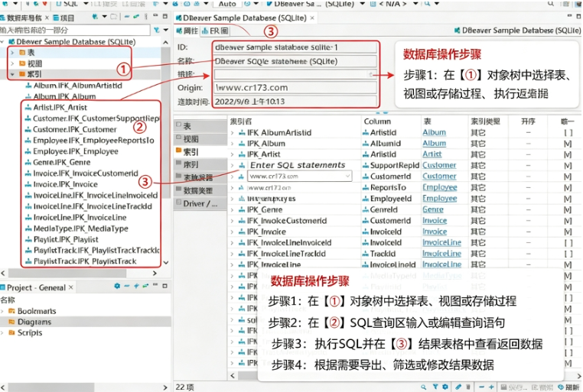Select the 索引 side tab
583x392 pixels.
(191, 151)
